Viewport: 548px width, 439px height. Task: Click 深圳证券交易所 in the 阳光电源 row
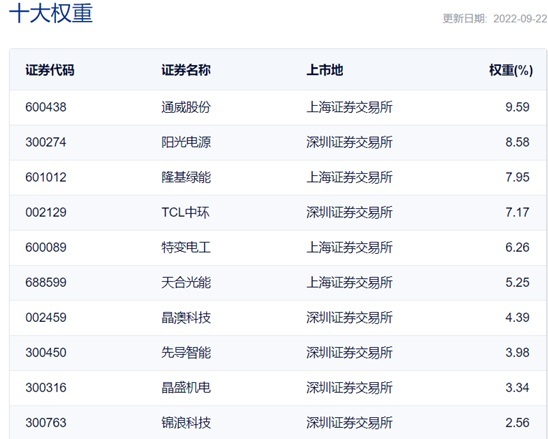coord(349,142)
